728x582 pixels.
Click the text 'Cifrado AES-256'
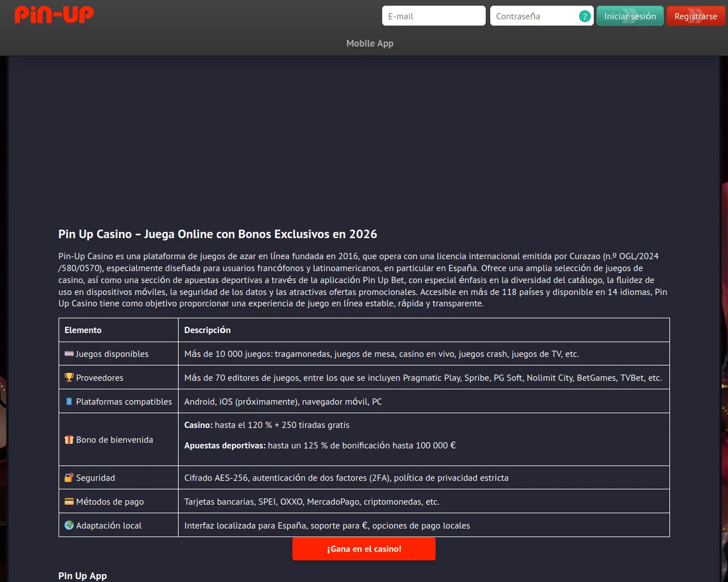coord(216,478)
